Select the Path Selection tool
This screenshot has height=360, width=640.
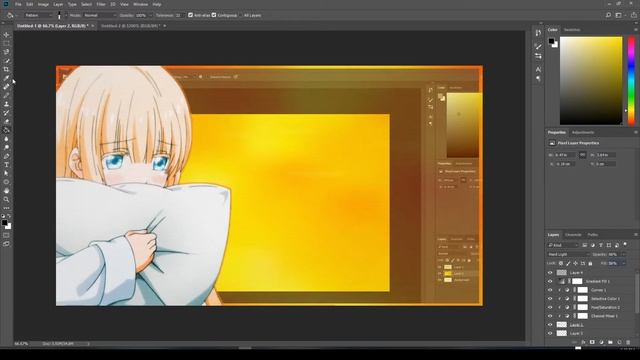(x=6, y=173)
